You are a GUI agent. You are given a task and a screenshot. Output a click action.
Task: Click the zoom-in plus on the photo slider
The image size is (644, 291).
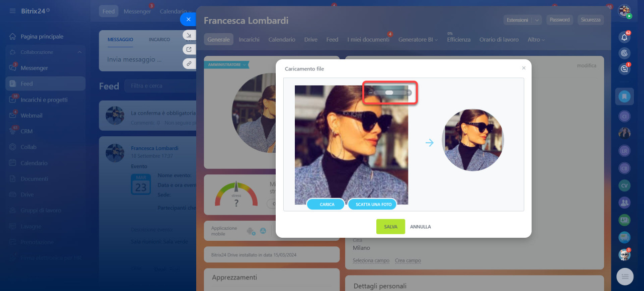[409, 93]
